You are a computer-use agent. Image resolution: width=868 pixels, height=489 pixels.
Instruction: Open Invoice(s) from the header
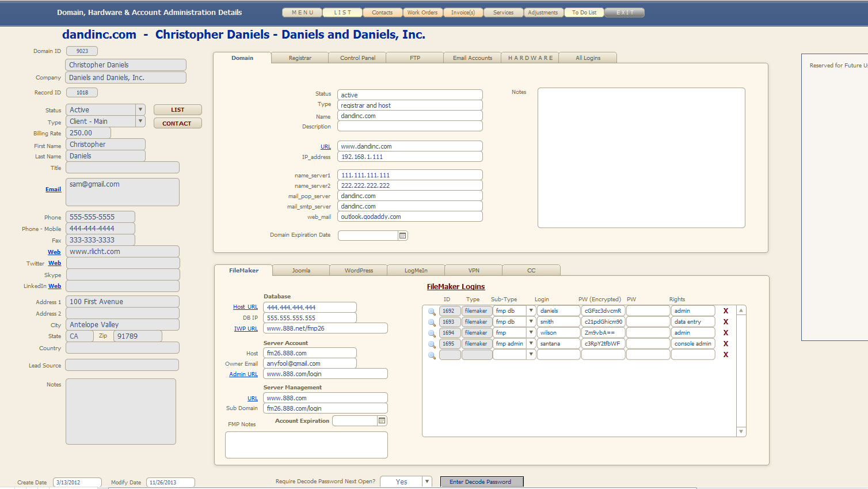point(463,12)
